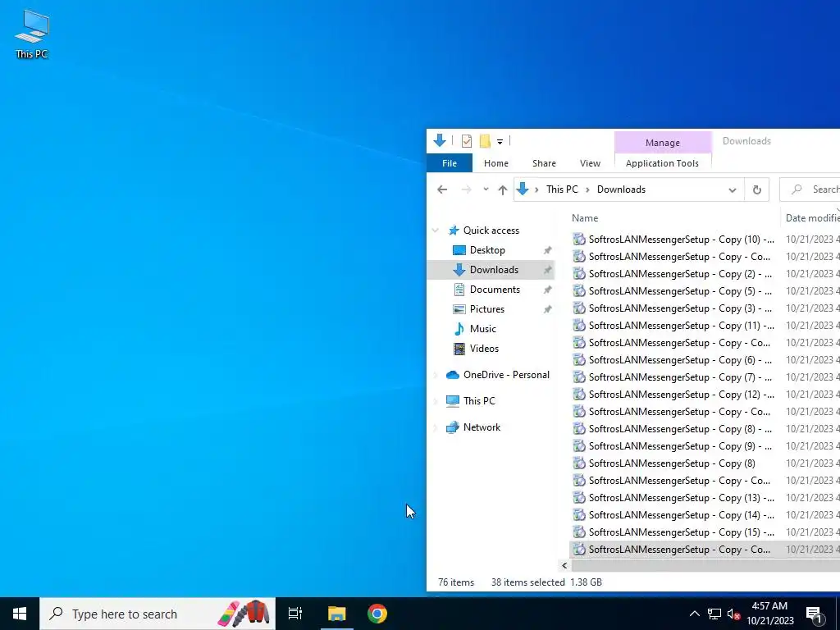Switch to the View ribbon tab
840x630 pixels.
590,163
